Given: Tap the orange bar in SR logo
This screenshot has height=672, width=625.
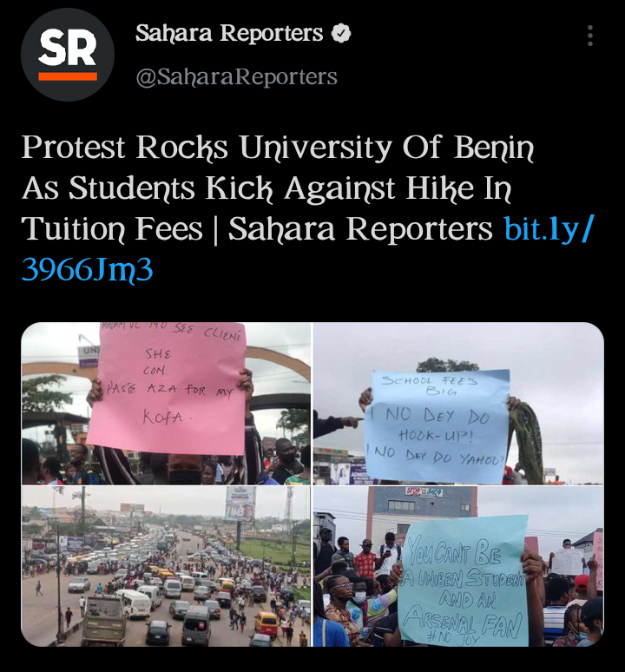Looking at the screenshot, I should pos(68,76).
